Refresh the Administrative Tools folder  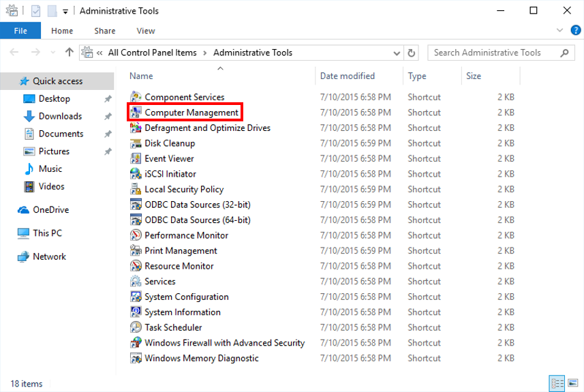click(411, 53)
